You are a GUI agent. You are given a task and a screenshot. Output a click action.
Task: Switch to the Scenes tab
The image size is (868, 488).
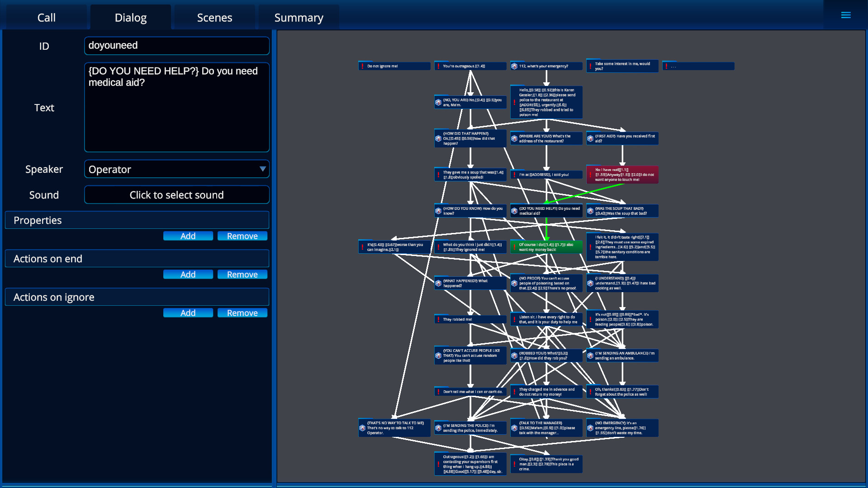(x=214, y=17)
